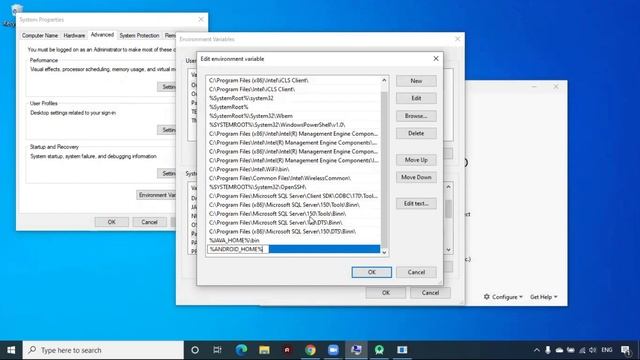This screenshot has width=640, height=360.
Task: Click the Edit button beside the path list
Action: pyautogui.click(x=416, y=98)
